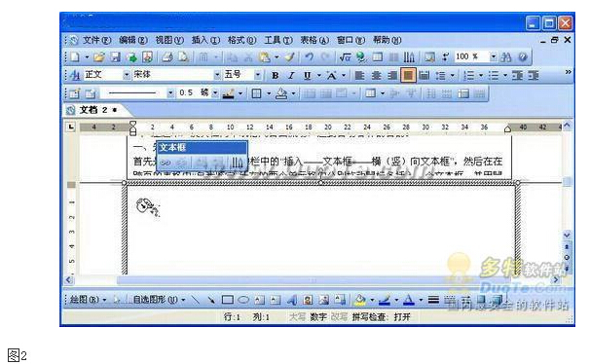Open the 视图 menu
Image resolution: width=590 pixels, height=364 pixels.
coord(169,40)
